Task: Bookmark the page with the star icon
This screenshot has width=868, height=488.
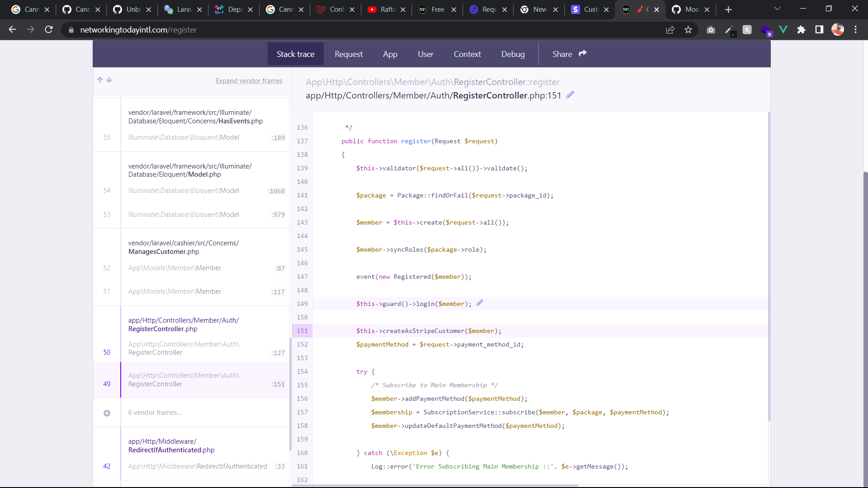Action: point(689,29)
